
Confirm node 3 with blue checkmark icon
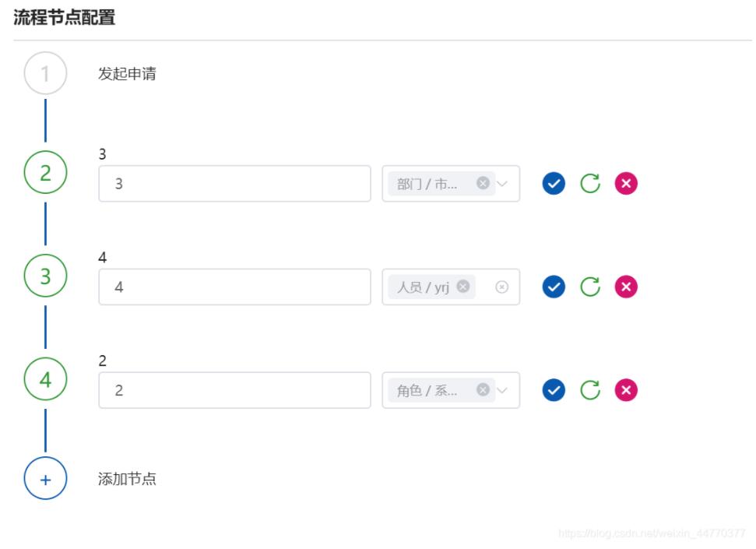554,287
